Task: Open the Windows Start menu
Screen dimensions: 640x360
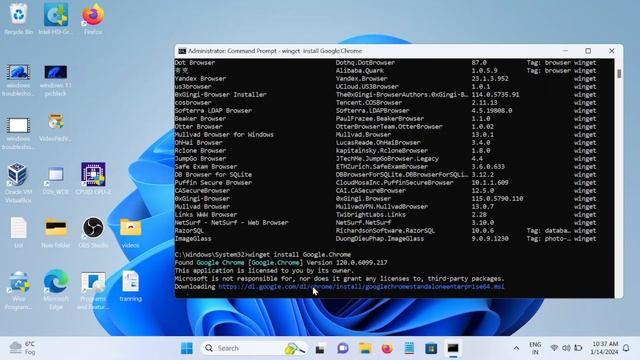Action: point(187,348)
